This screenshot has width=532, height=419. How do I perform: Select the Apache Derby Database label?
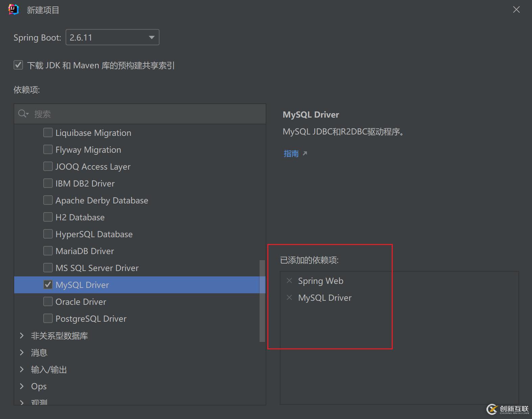click(x=102, y=200)
